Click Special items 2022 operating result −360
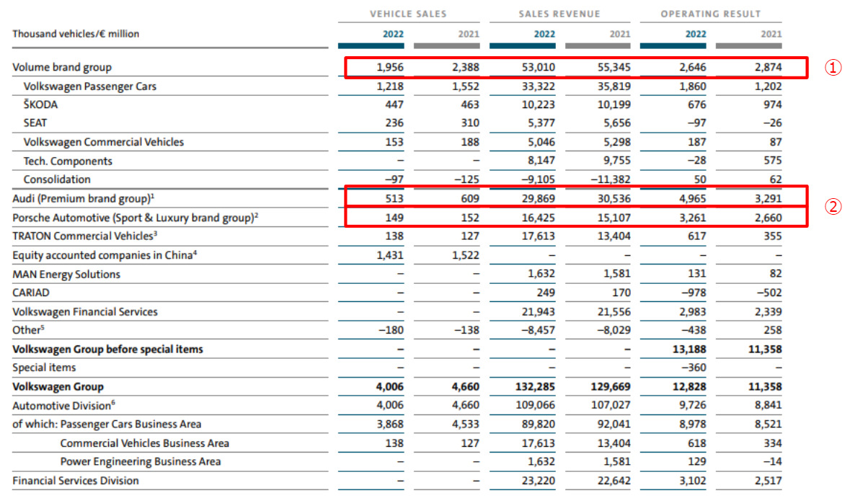Image resolution: width=868 pixels, height=503 pixels. point(694,368)
